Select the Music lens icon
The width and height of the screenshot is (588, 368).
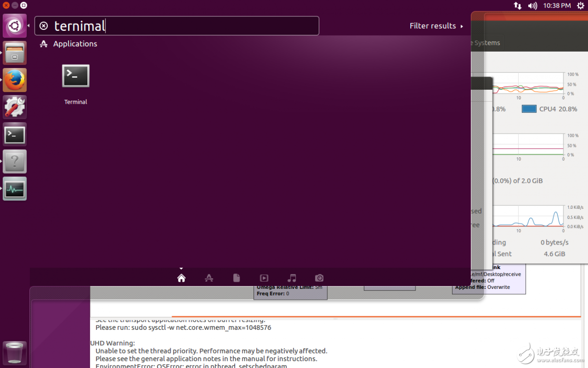(292, 278)
